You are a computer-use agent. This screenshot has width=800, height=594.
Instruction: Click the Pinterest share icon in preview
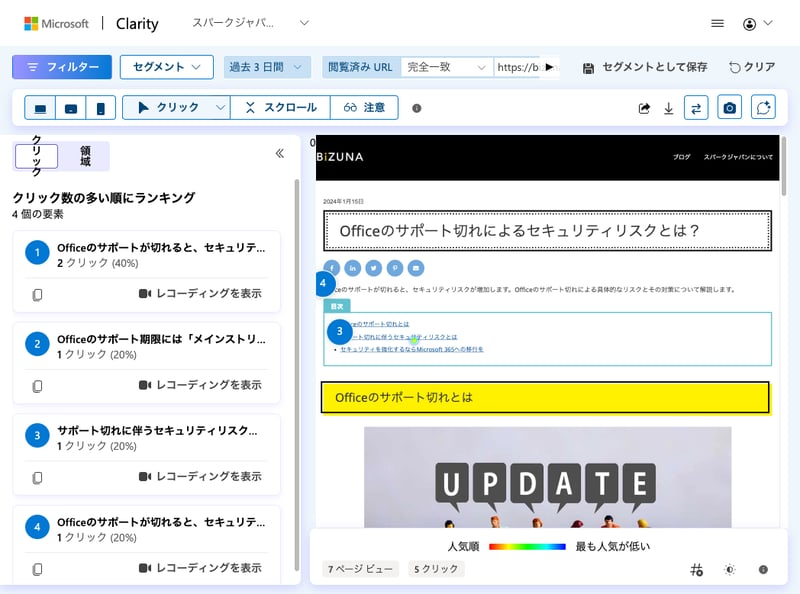click(x=394, y=267)
